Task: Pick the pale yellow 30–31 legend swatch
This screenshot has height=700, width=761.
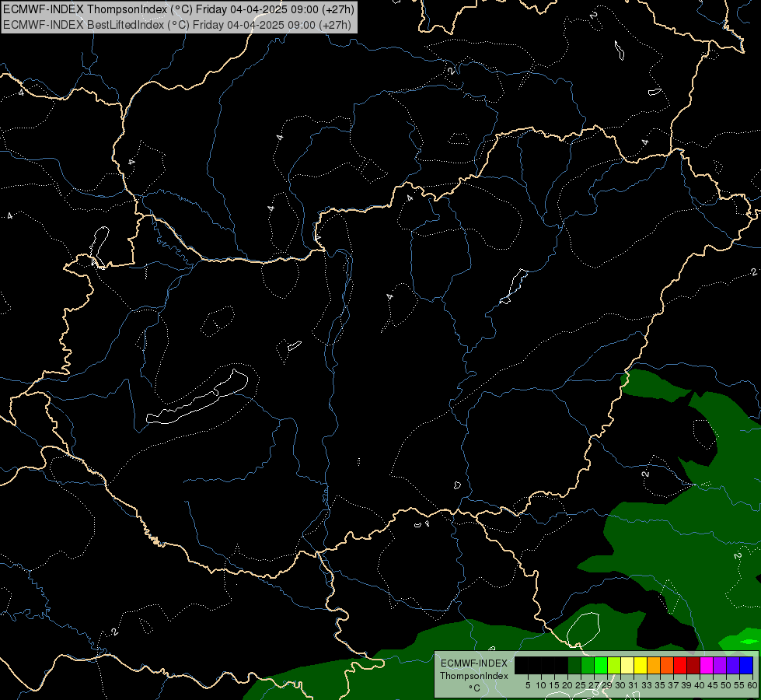Action: 627,665
